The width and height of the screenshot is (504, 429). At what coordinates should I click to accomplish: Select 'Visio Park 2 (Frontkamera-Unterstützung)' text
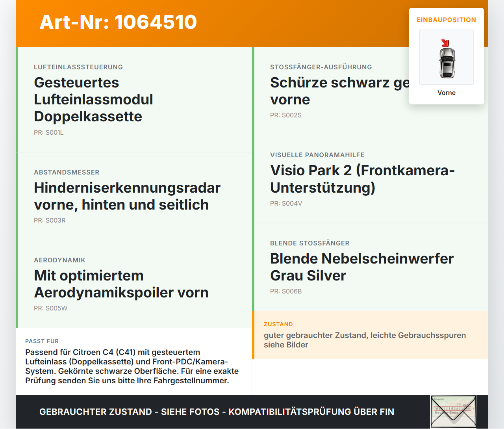[x=362, y=179]
